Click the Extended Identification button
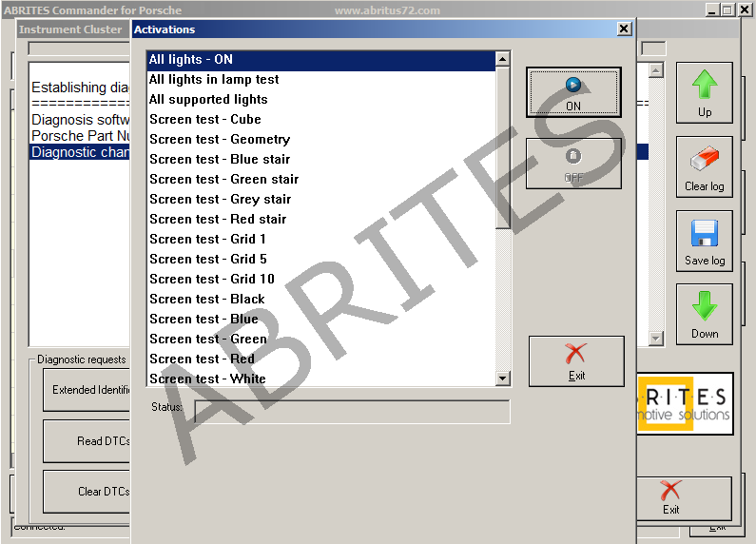The width and height of the screenshot is (756, 544). point(87,390)
